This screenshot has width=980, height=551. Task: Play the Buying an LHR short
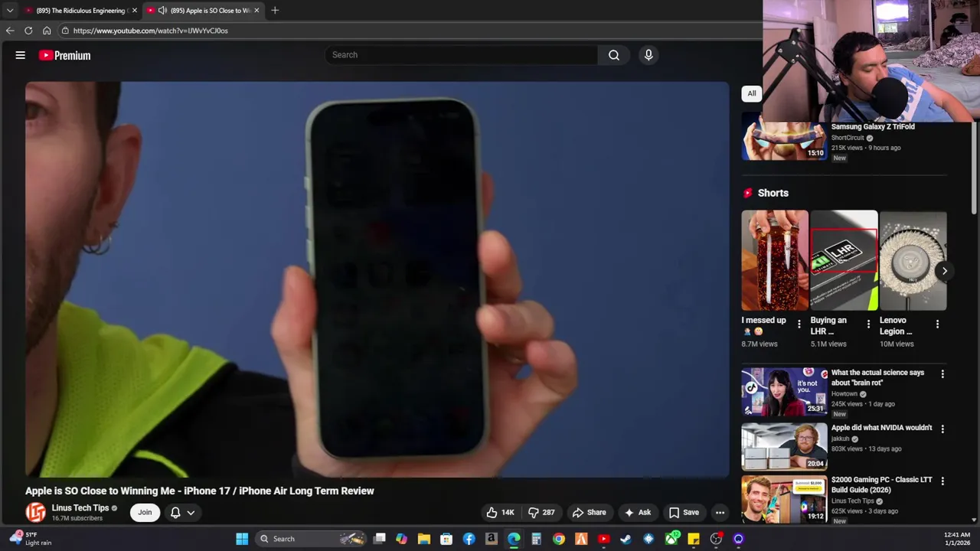click(844, 260)
